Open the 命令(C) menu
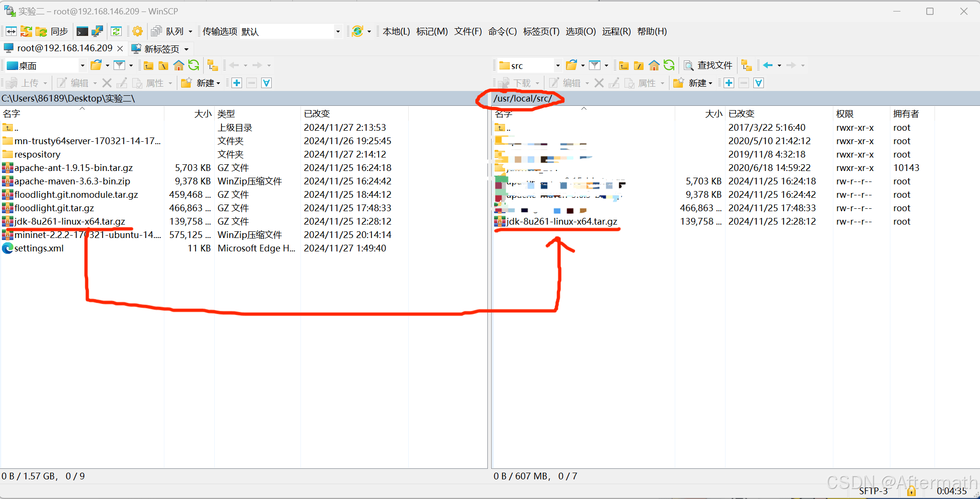The width and height of the screenshot is (980, 499). click(502, 32)
